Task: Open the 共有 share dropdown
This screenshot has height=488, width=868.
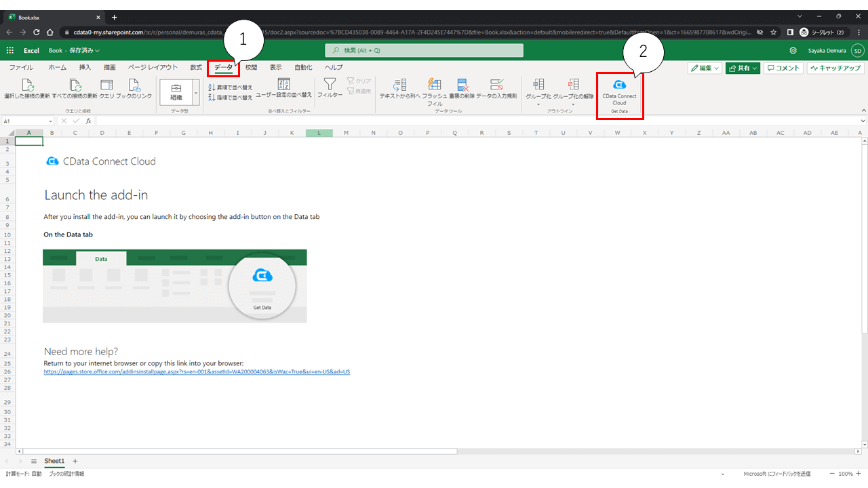Action: [743, 68]
